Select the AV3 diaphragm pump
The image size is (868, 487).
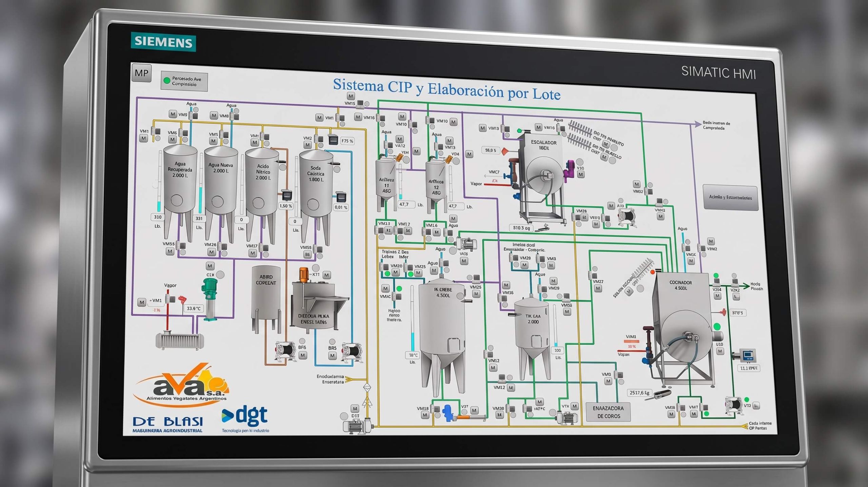click(627, 216)
